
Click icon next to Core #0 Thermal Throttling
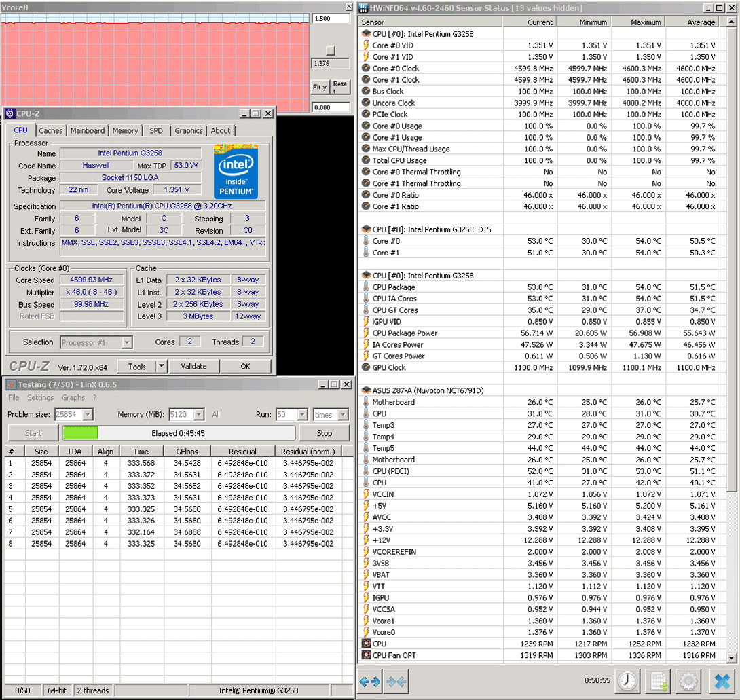coord(366,172)
